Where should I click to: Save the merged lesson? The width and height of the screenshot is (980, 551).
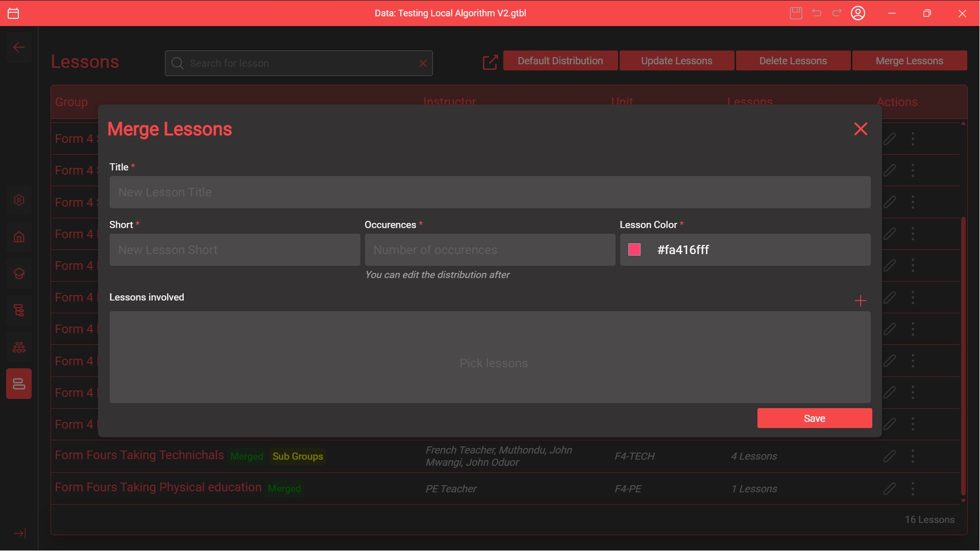tap(814, 418)
